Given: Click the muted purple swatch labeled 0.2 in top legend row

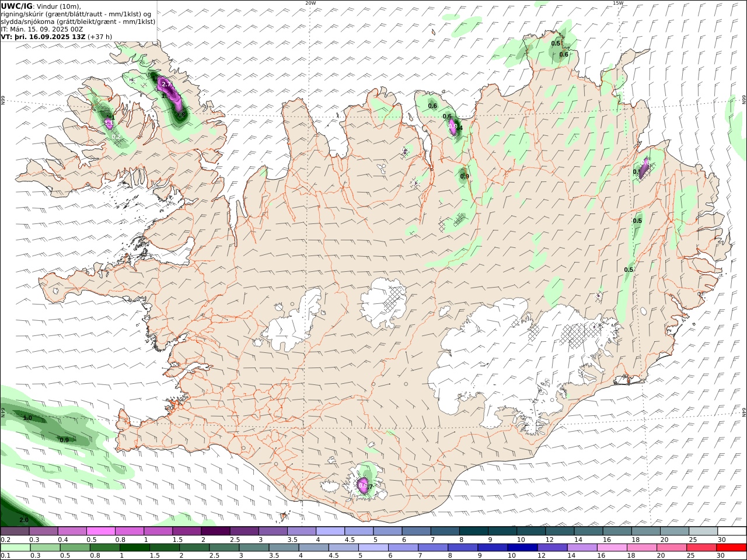Looking at the screenshot, I should pyautogui.click(x=15, y=531).
